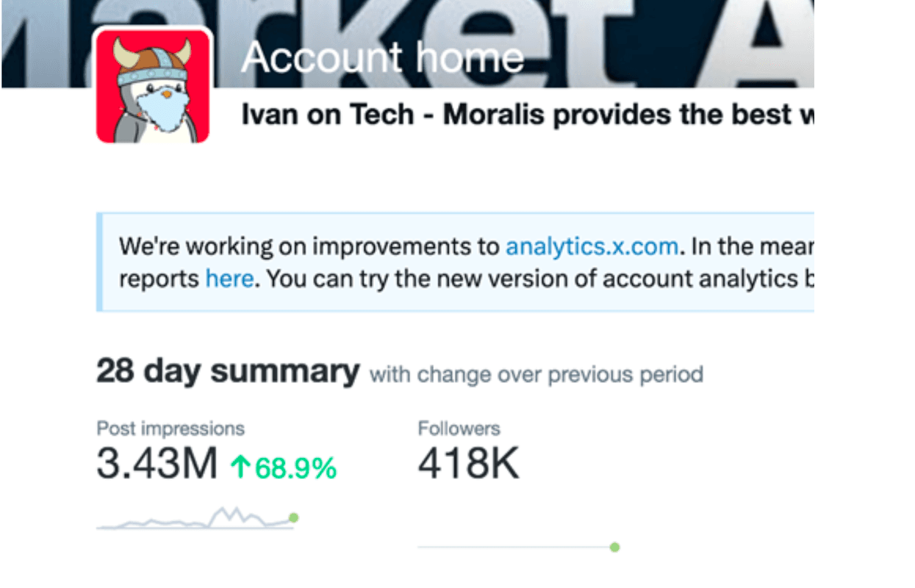Image resolution: width=915 pixels, height=588 pixels.
Task: Open the analytics.x.com link
Action: click(592, 246)
